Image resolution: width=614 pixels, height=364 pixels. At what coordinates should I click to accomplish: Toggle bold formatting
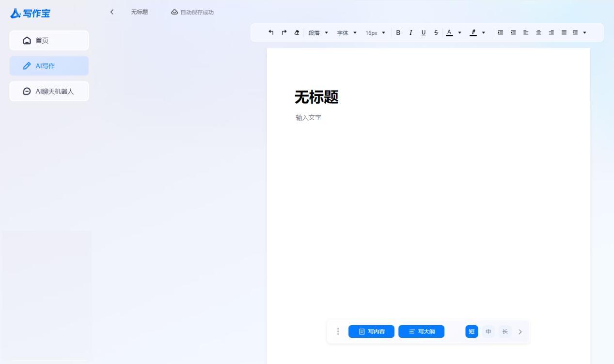pos(398,32)
